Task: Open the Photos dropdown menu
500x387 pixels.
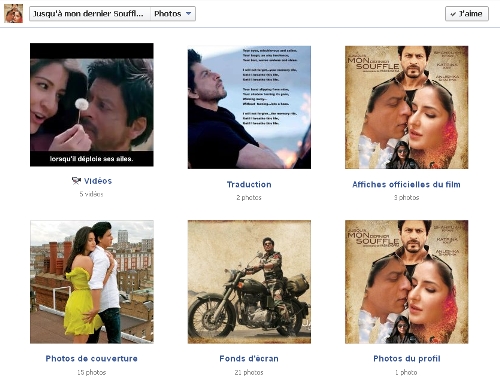Action: tap(173, 14)
